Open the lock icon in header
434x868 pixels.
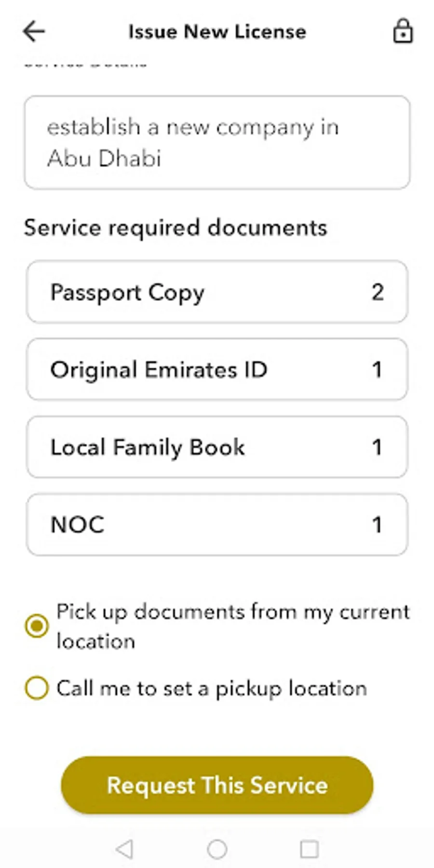click(x=403, y=32)
